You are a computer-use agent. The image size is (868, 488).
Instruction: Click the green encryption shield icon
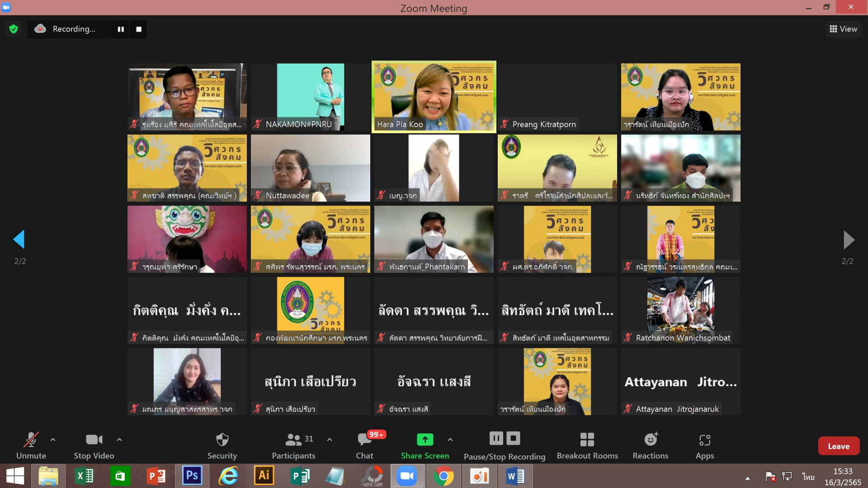(x=14, y=29)
